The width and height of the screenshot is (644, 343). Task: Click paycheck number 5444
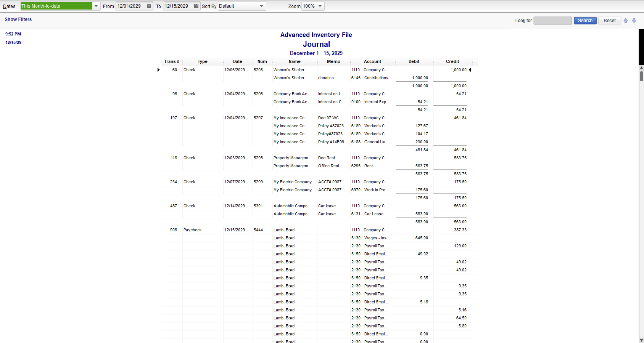coord(258,230)
